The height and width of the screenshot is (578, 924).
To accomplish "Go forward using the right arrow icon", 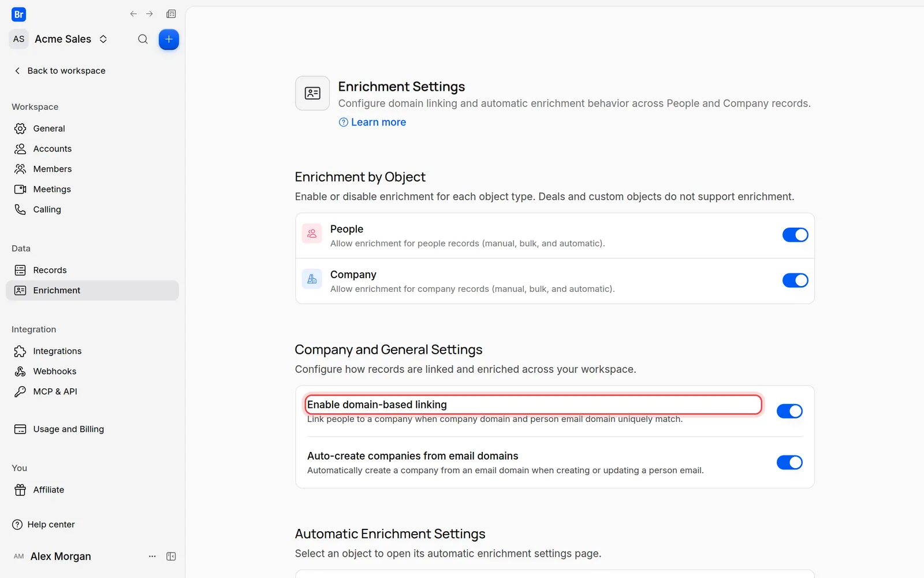I will coord(150,14).
